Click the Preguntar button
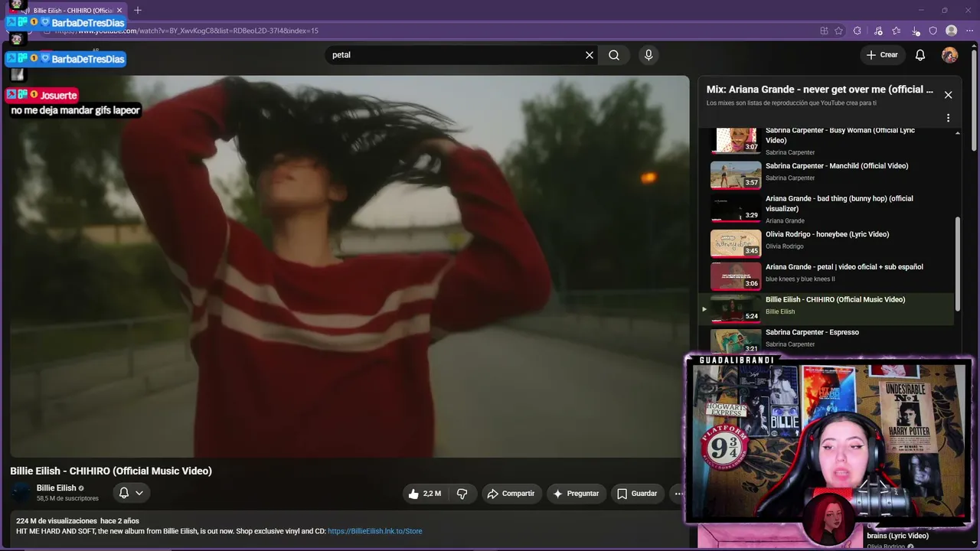The height and width of the screenshot is (551, 980). 576,494
